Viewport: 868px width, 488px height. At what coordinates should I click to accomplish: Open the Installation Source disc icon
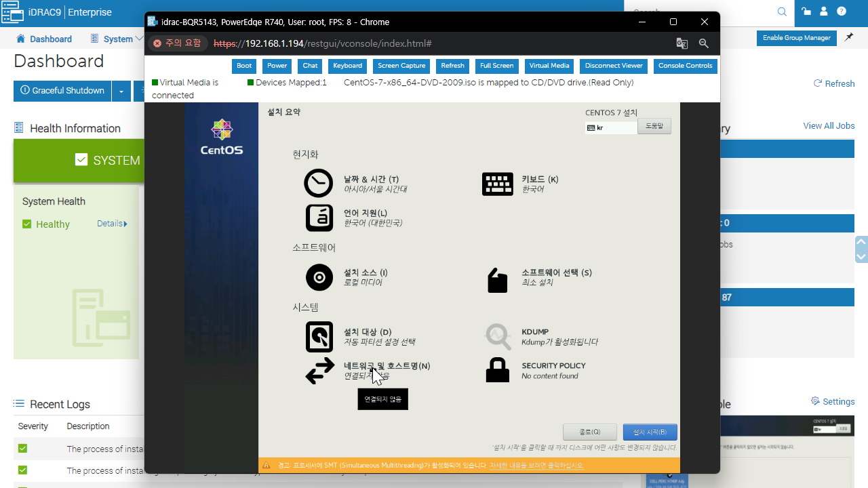pos(319,277)
